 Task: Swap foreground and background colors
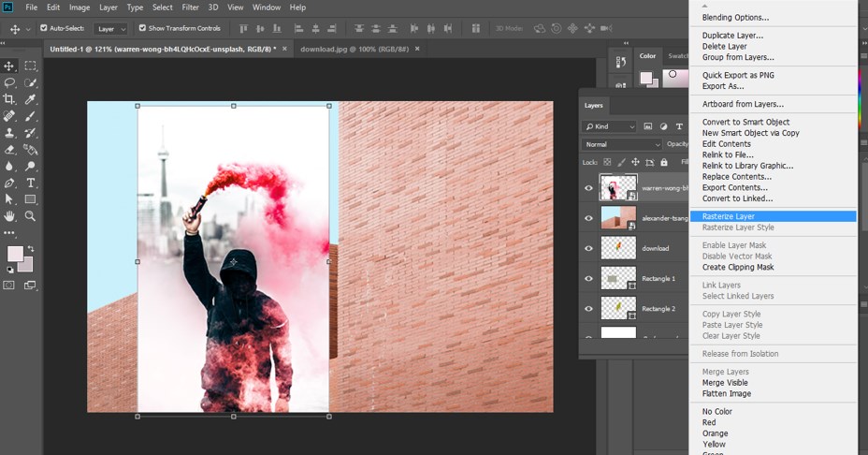tap(31, 248)
